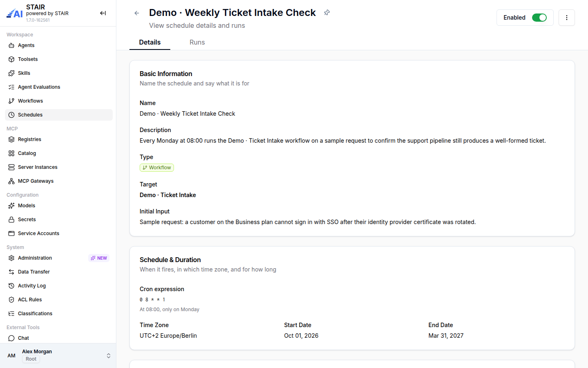This screenshot has height=368, width=588.
Task: Open ACL Rules page
Action: tap(59, 300)
